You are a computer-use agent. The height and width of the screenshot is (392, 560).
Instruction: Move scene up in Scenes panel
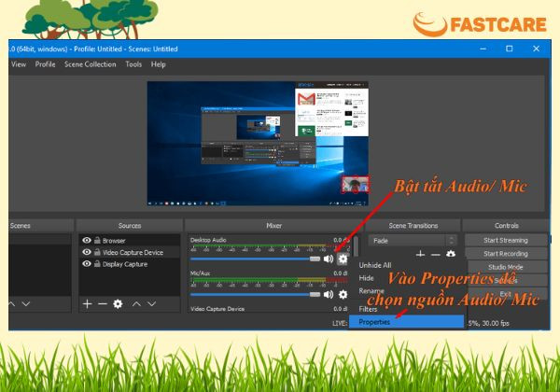12,304
